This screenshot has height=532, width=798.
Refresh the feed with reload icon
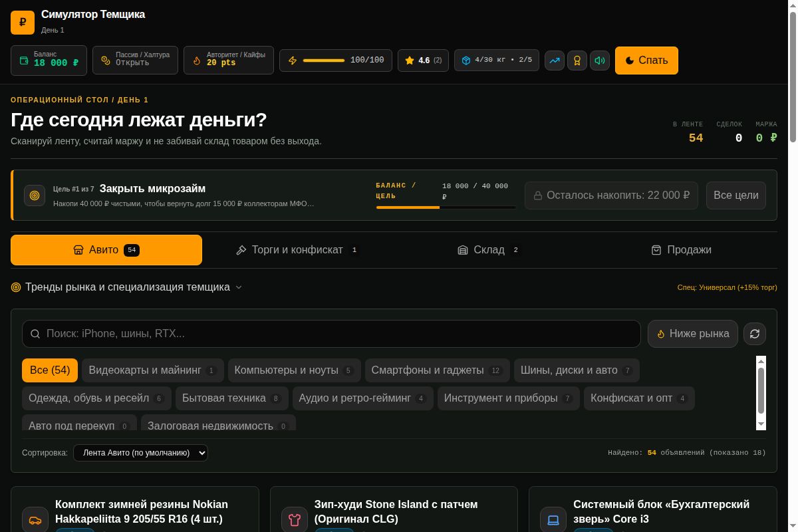pyautogui.click(x=755, y=334)
